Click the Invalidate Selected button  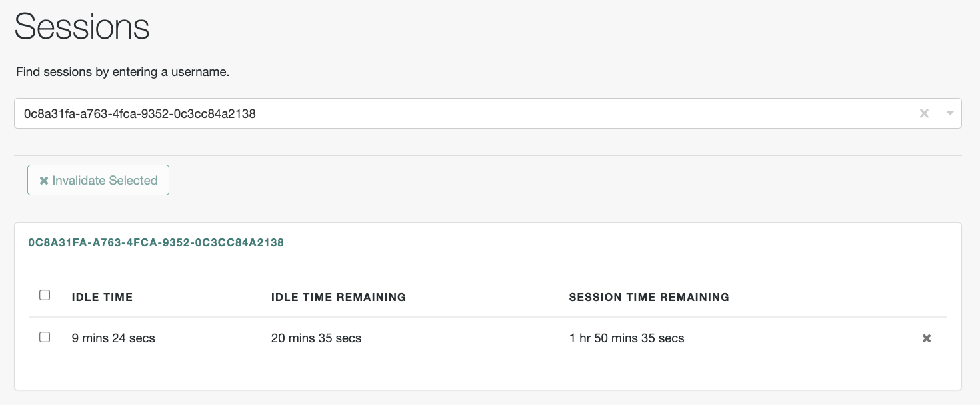[98, 180]
